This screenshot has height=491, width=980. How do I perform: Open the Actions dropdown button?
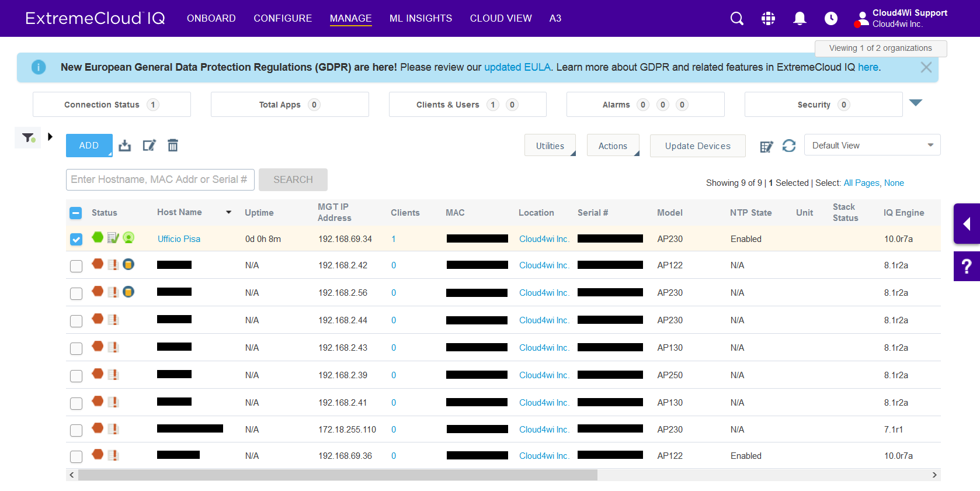point(613,146)
